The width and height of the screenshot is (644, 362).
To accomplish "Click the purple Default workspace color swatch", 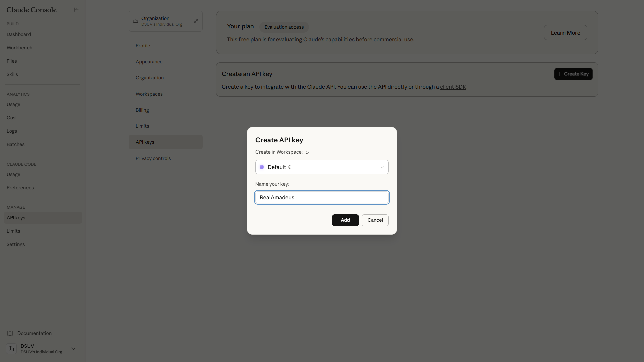I will pyautogui.click(x=262, y=167).
